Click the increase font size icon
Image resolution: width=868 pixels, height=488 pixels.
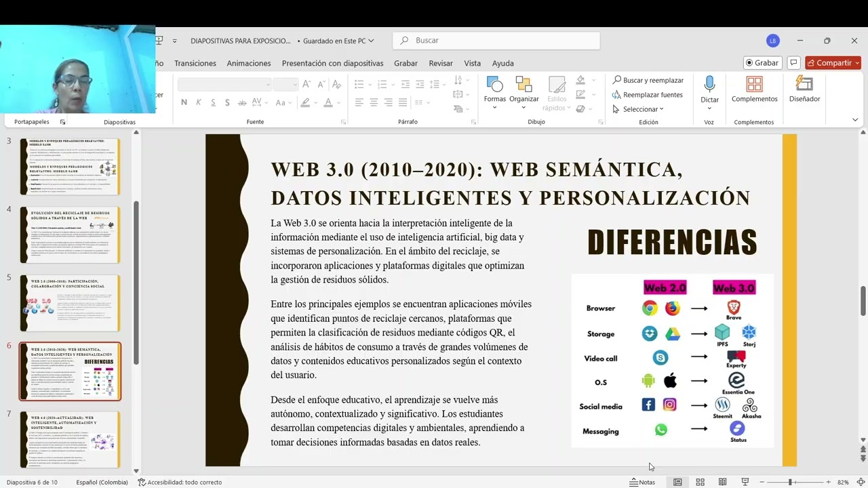[307, 84]
